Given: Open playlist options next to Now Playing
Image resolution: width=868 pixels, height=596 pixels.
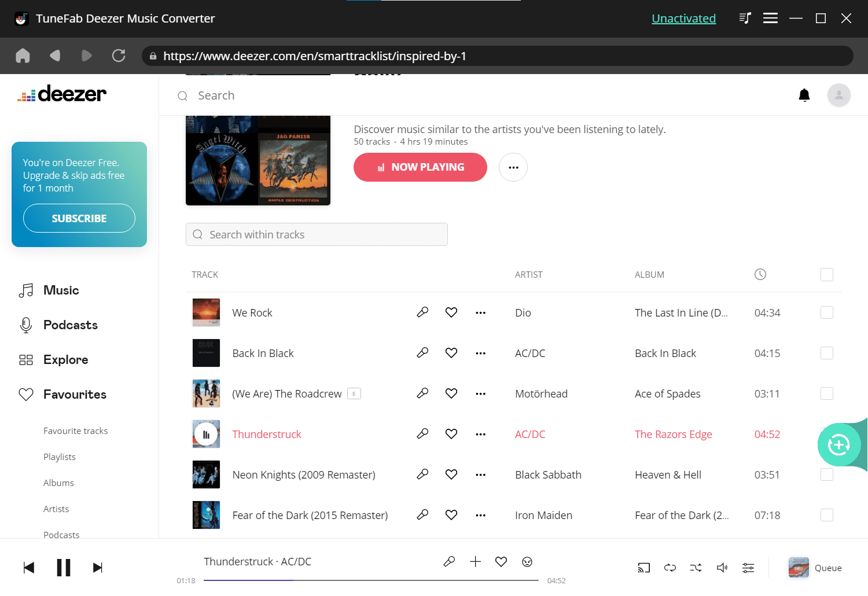Looking at the screenshot, I should pos(513,167).
